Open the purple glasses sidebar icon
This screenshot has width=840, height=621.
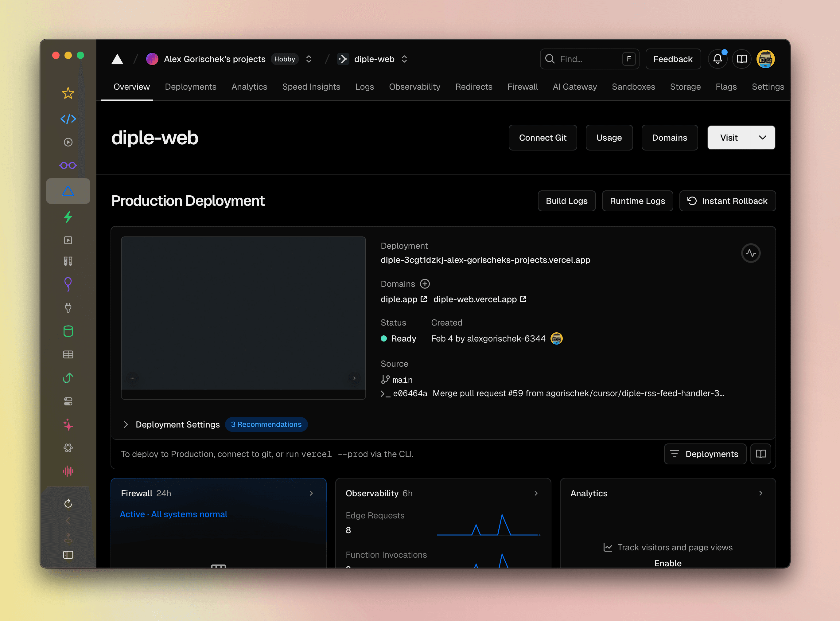click(68, 166)
